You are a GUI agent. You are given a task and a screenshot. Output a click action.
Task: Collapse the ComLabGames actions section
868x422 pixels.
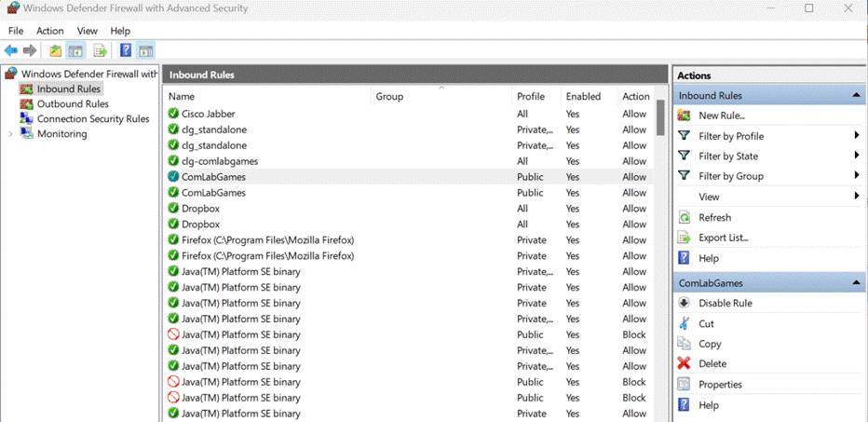(x=856, y=282)
